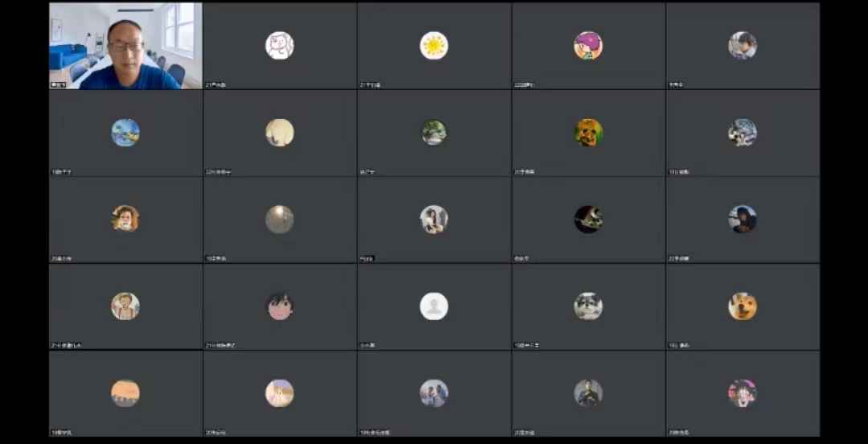Select the husky dog avatar
Image resolution: width=868 pixels, height=444 pixels.
tap(588, 306)
